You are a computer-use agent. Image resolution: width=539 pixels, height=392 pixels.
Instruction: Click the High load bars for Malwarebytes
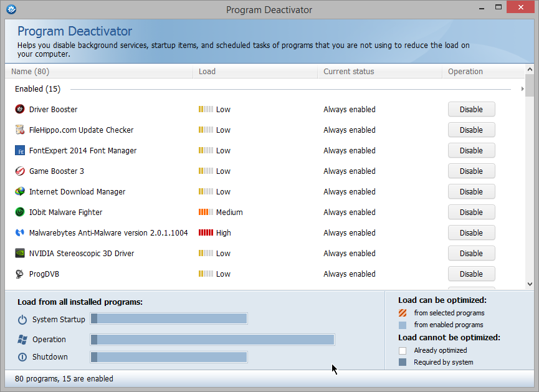point(206,233)
